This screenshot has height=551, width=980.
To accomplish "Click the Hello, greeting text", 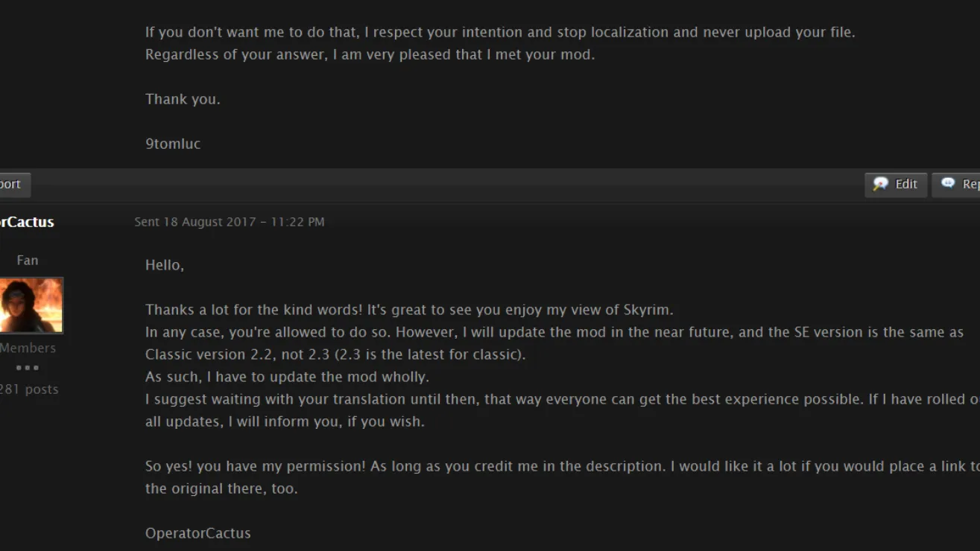I will (x=165, y=265).
